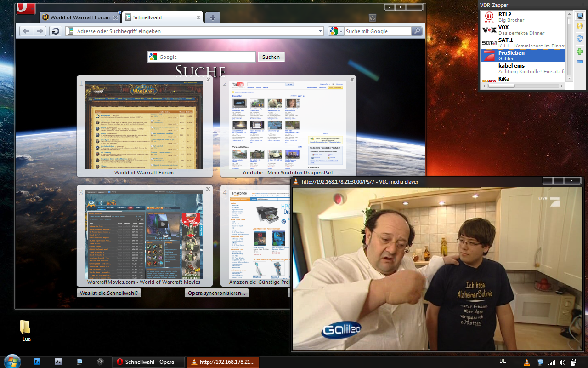Screen dimensions: 588x368
Task: Go forward with Opera's forward arrow
Action: coord(40,31)
